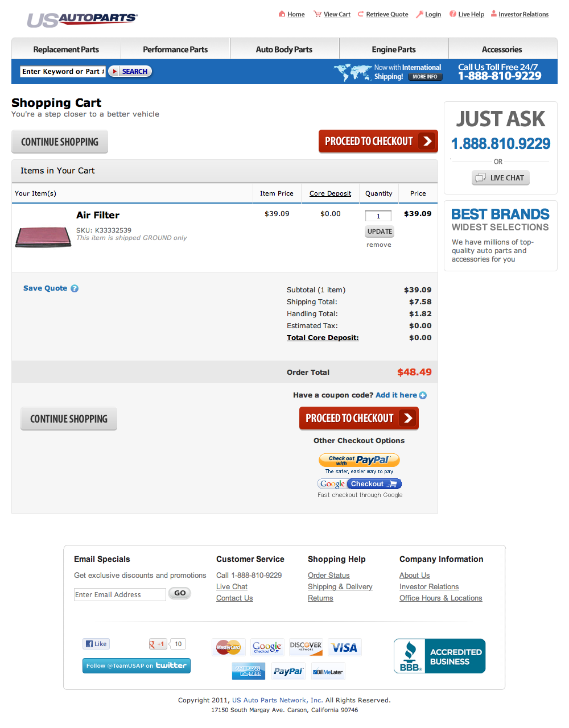Click the Enter Email Address field
The image size is (569, 728).
point(119,595)
